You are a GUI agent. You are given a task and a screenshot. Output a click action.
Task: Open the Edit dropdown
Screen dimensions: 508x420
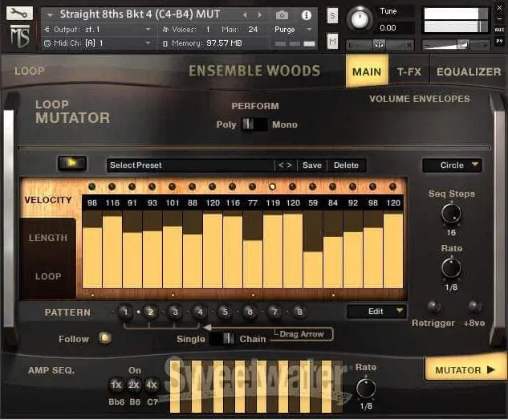(x=376, y=312)
